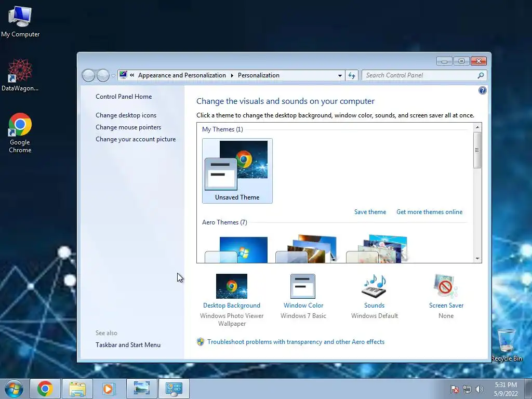Open Change desktop icons

tap(126, 115)
